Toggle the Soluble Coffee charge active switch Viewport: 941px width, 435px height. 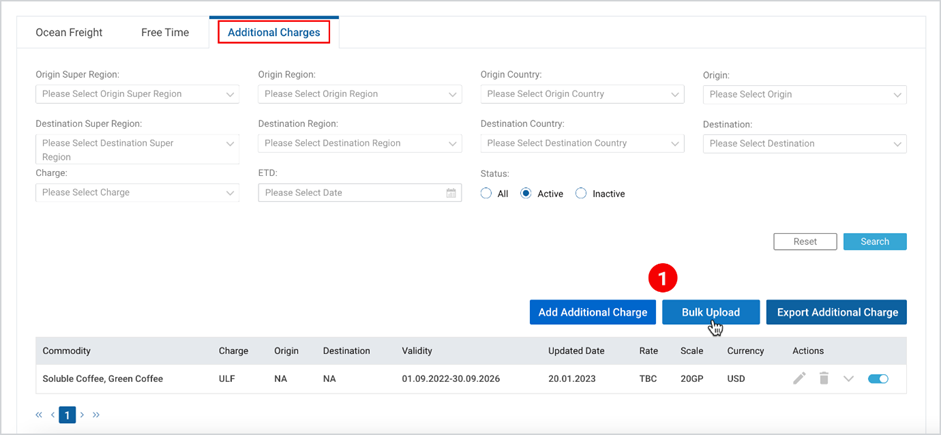tap(878, 379)
